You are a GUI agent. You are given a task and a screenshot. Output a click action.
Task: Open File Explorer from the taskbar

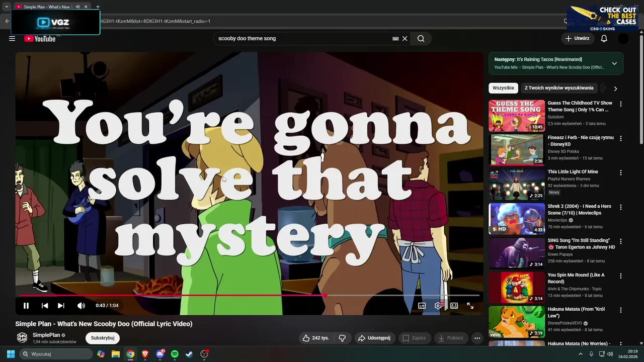tap(116, 354)
